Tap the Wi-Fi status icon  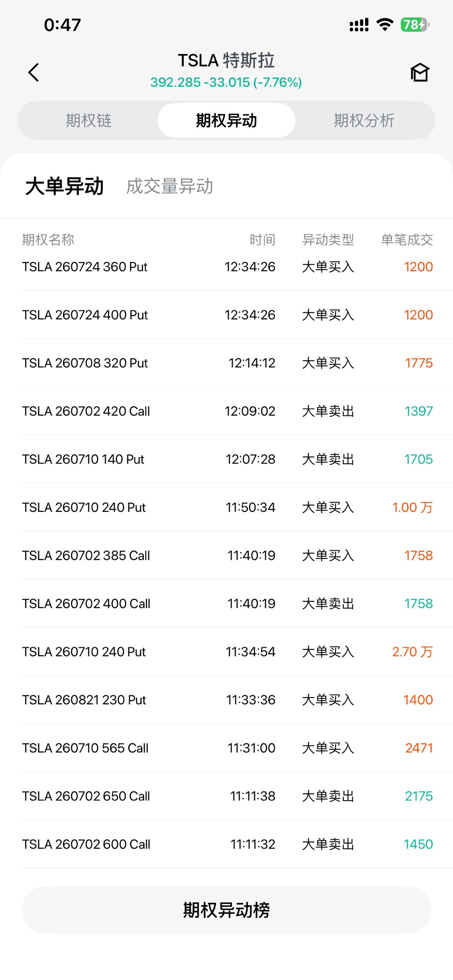(385, 25)
